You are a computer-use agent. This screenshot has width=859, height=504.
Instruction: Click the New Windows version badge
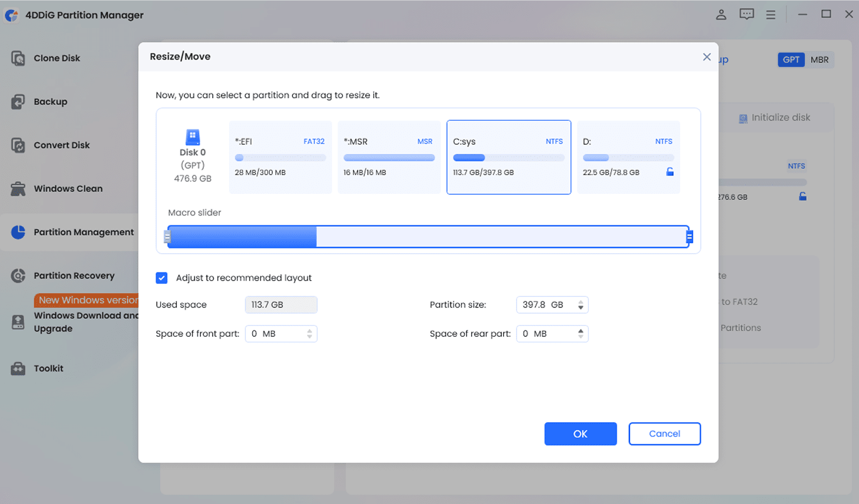point(87,300)
